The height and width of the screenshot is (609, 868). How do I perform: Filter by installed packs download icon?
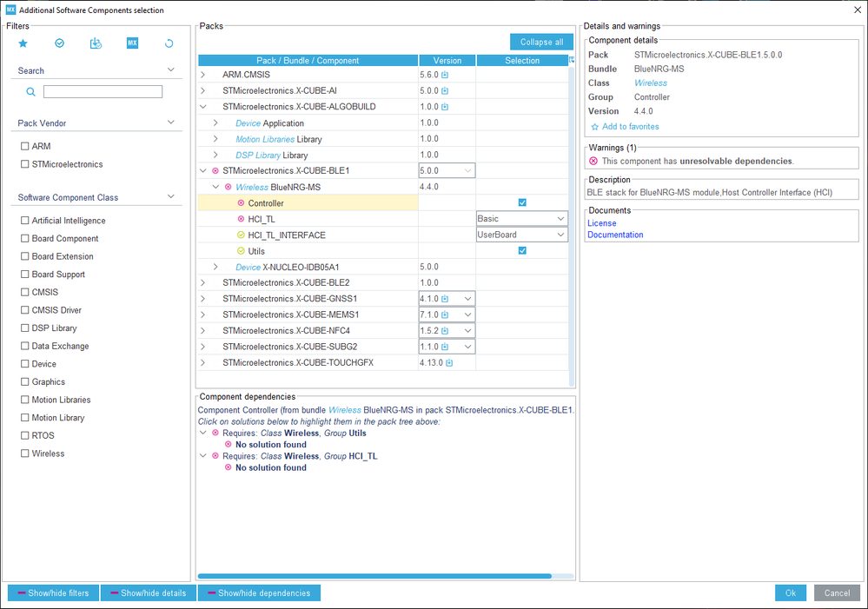click(x=96, y=43)
